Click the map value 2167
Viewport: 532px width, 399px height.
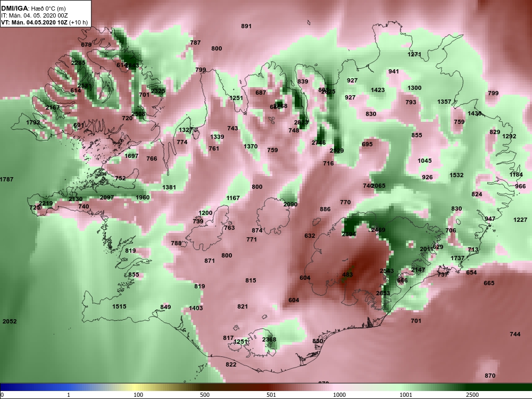(x=53, y=107)
